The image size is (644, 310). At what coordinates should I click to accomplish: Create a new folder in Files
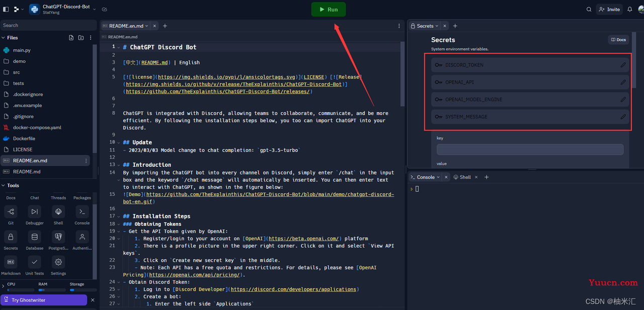(81, 38)
